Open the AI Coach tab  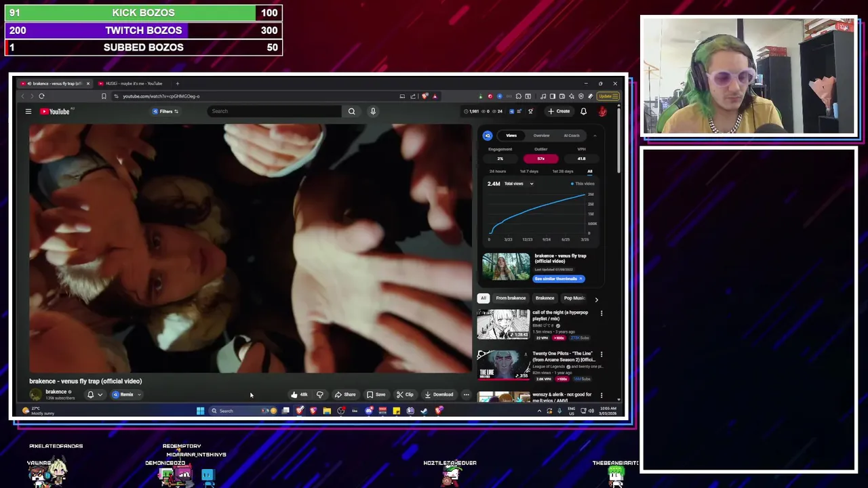tap(572, 136)
